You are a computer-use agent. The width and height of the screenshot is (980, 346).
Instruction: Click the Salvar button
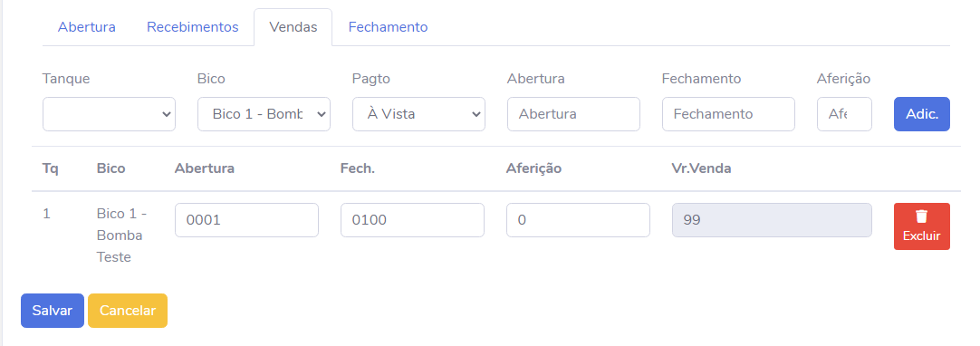tap(53, 311)
